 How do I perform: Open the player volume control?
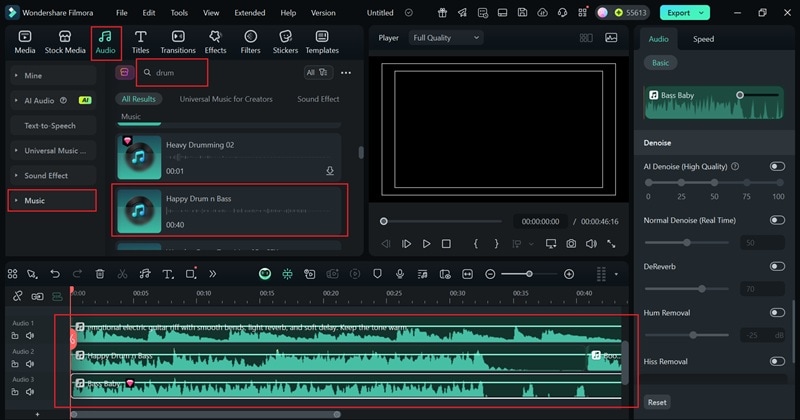(x=591, y=244)
